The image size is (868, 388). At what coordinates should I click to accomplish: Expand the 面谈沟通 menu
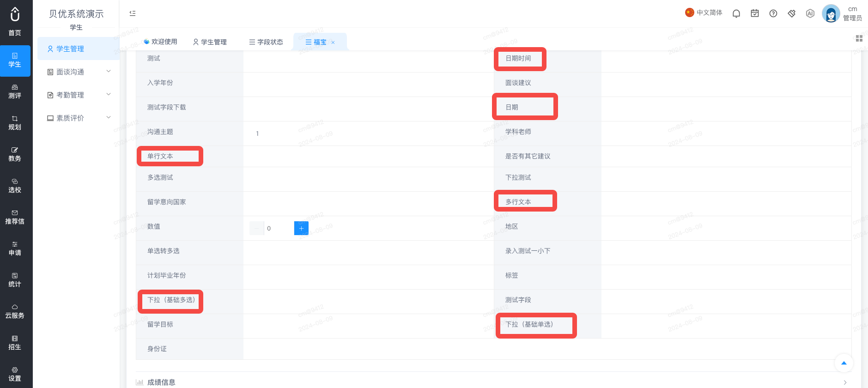click(x=79, y=72)
